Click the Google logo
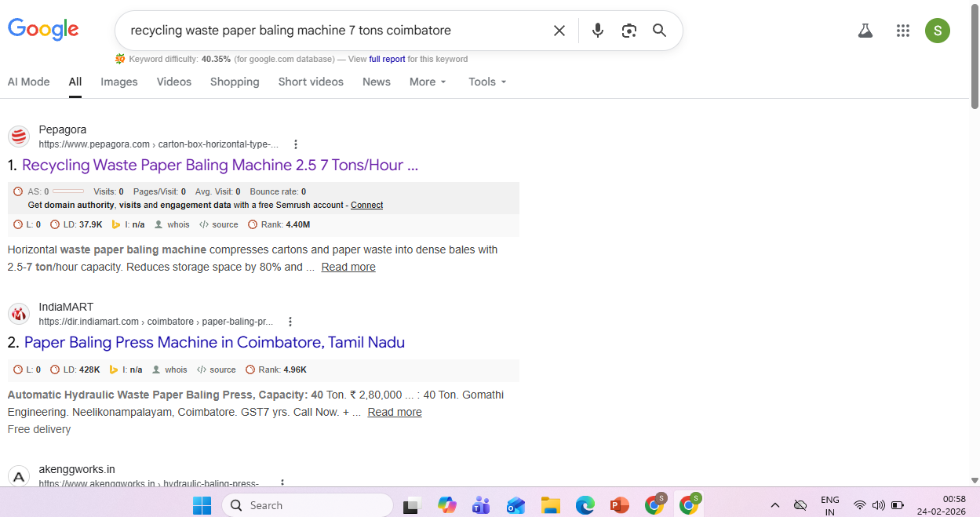This screenshot has width=980, height=517. click(x=43, y=30)
